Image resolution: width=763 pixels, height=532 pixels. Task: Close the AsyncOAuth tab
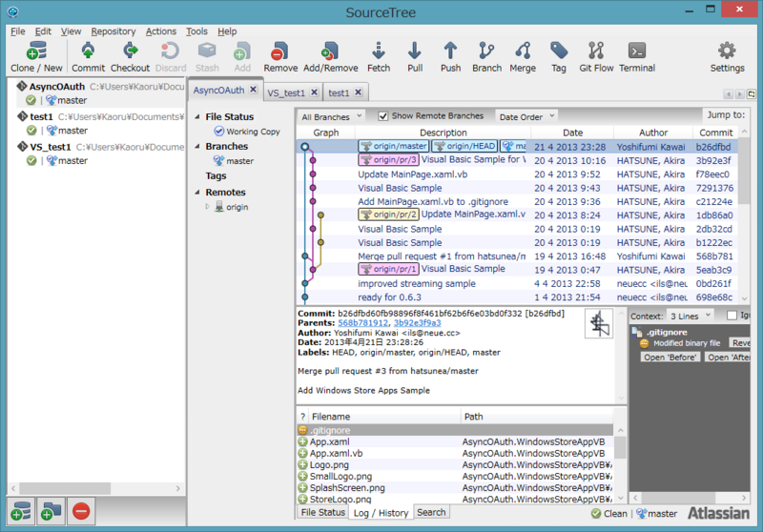253,90
